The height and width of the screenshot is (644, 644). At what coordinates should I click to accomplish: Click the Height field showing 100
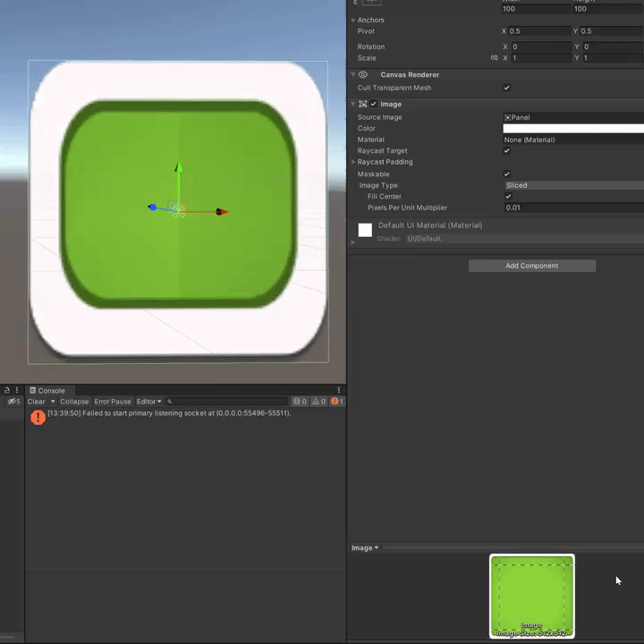[x=608, y=9]
